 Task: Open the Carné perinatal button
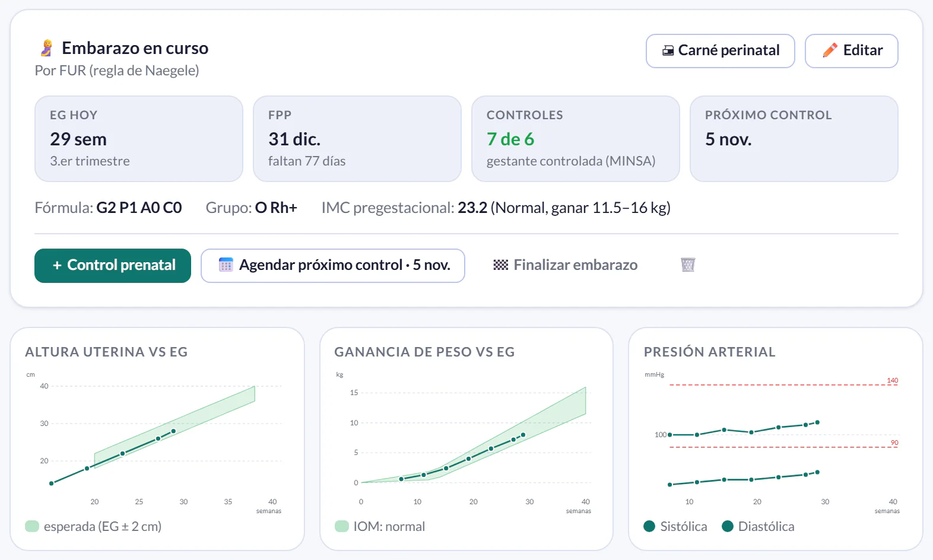pos(721,51)
